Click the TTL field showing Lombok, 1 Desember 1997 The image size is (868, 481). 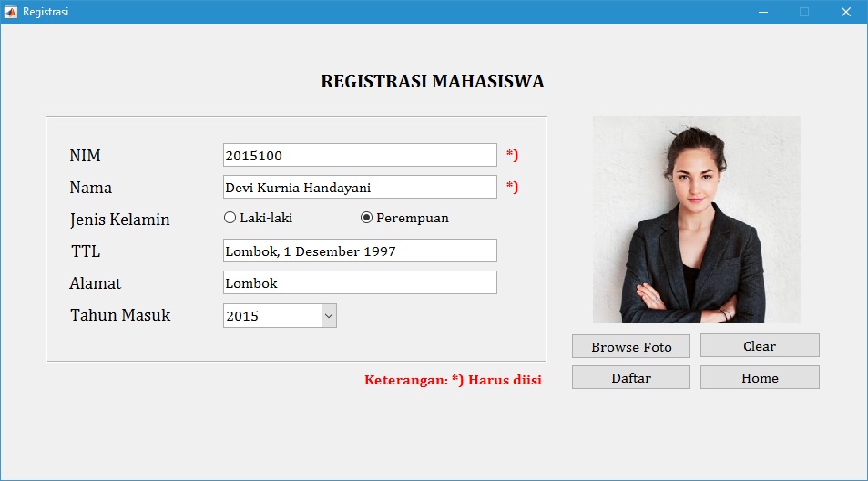360,251
